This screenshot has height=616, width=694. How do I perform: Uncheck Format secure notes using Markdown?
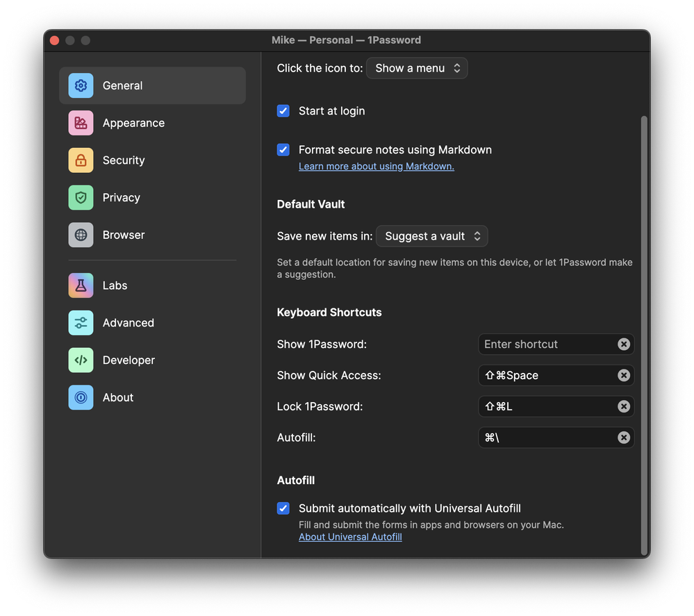coord(283,150)
